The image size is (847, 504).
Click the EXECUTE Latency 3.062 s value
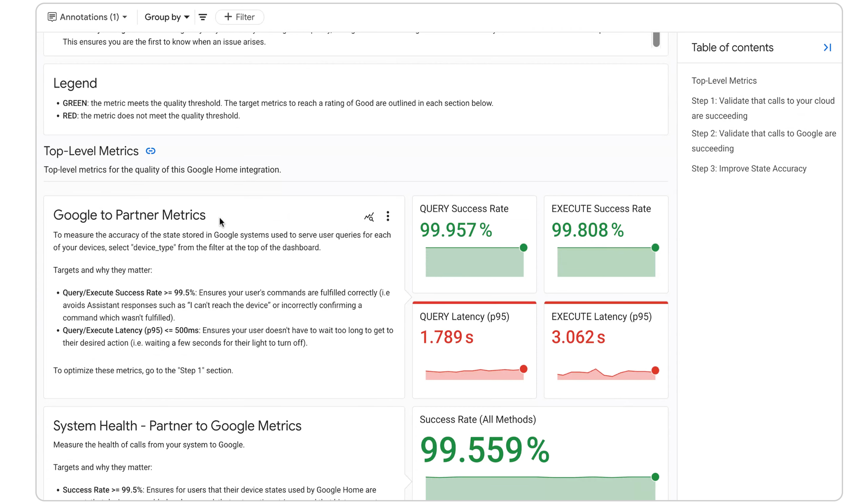click(578, 337)
